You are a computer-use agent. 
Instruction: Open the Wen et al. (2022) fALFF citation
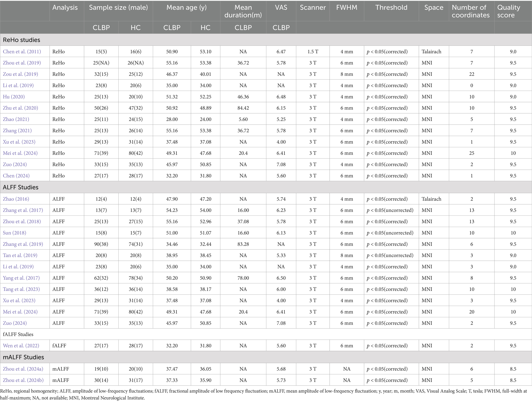click(x=21, y=346)
